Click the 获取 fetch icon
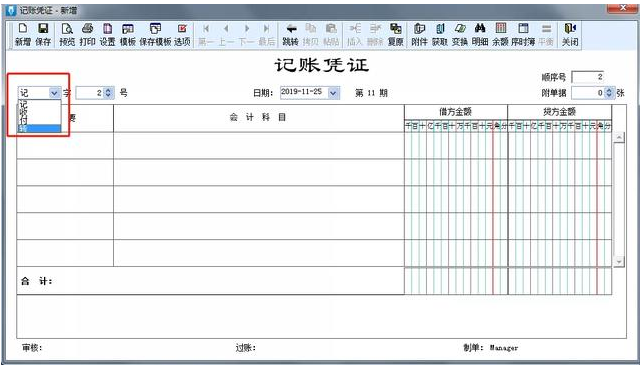This screenshot has height=365, width=640. point(440,34)
